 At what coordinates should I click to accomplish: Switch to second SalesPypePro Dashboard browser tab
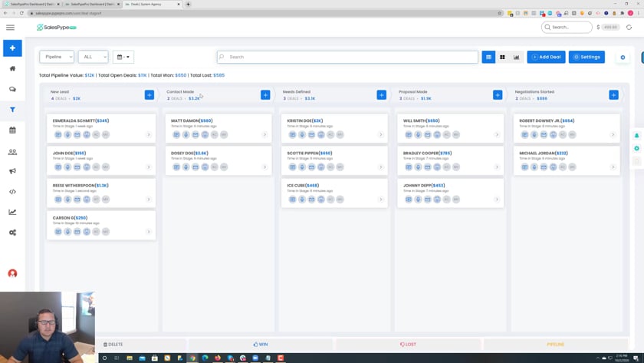(91, 4)
